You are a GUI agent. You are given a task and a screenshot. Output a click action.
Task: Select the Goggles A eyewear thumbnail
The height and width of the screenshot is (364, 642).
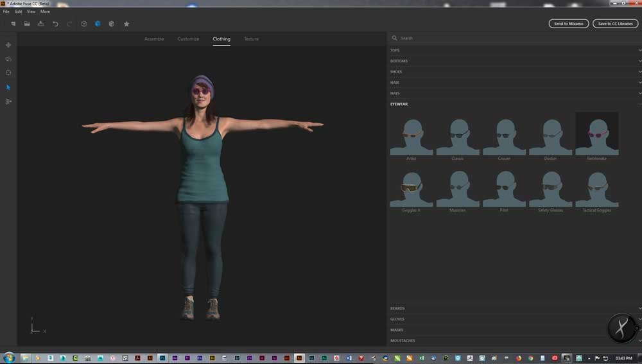(412, 188)
